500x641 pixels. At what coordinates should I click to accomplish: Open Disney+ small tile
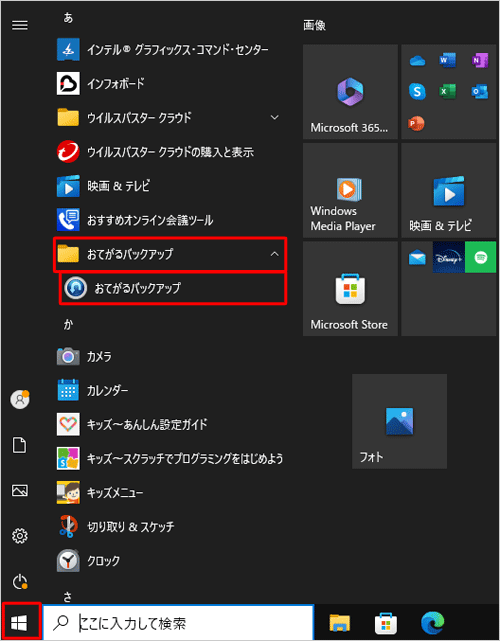click(x=448, y=258)
